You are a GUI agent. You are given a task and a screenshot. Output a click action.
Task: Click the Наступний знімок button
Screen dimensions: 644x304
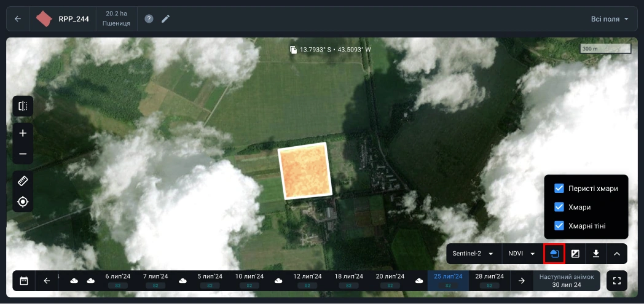click(567, 281)
